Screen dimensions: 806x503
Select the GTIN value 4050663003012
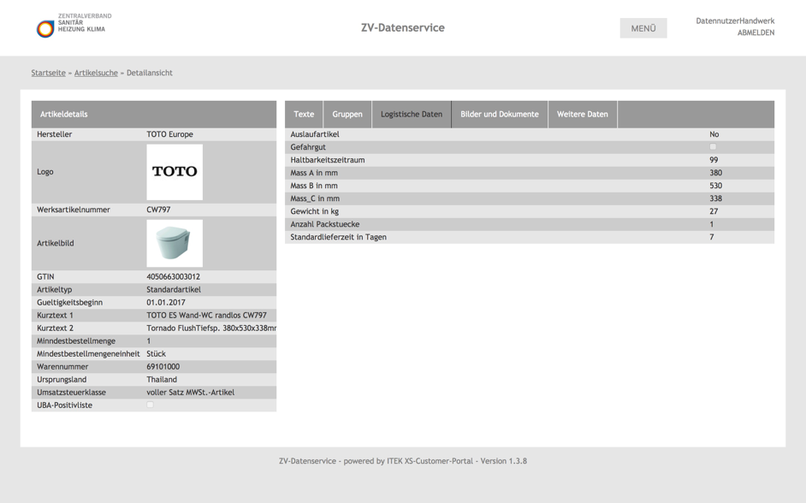pyautogui.click(x=173, y=276)
